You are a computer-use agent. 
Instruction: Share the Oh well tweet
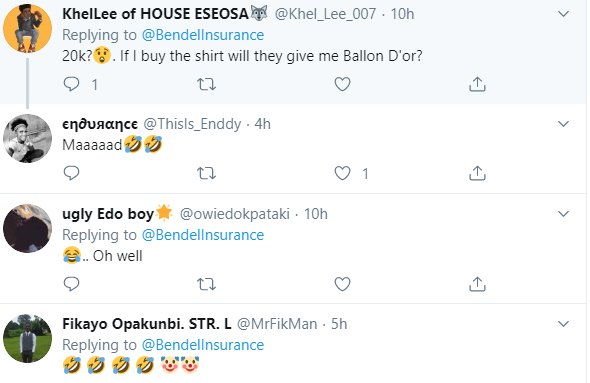pyautogui.click(x=477, y=284)
